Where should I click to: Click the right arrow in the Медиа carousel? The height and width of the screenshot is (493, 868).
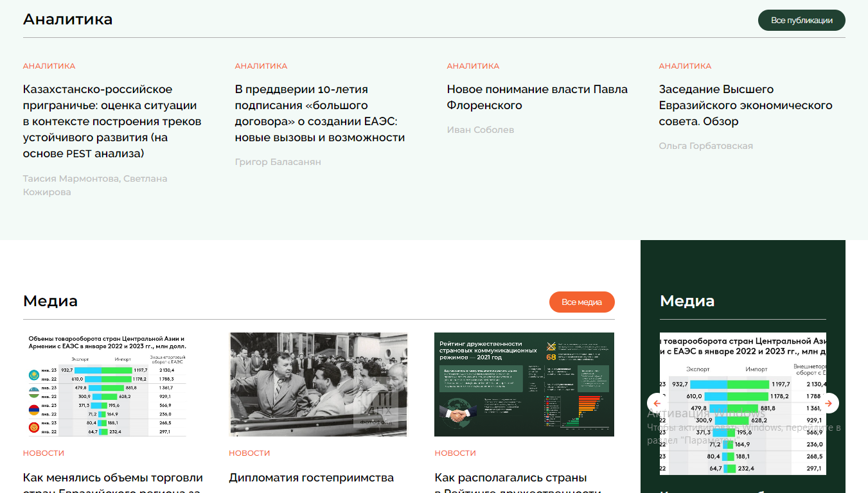(829, 403)
